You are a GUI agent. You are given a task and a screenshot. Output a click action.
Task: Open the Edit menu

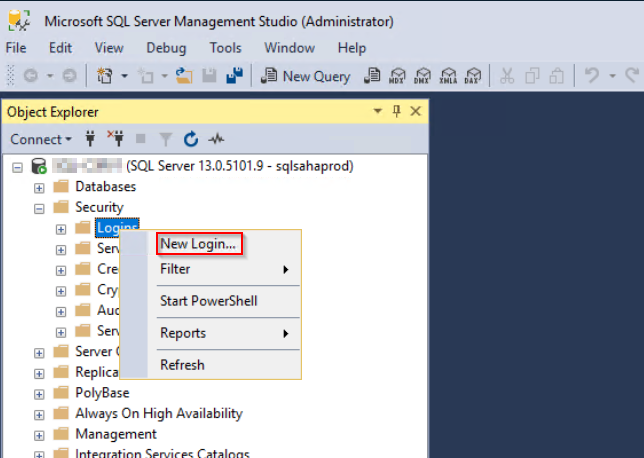(60, 48)
